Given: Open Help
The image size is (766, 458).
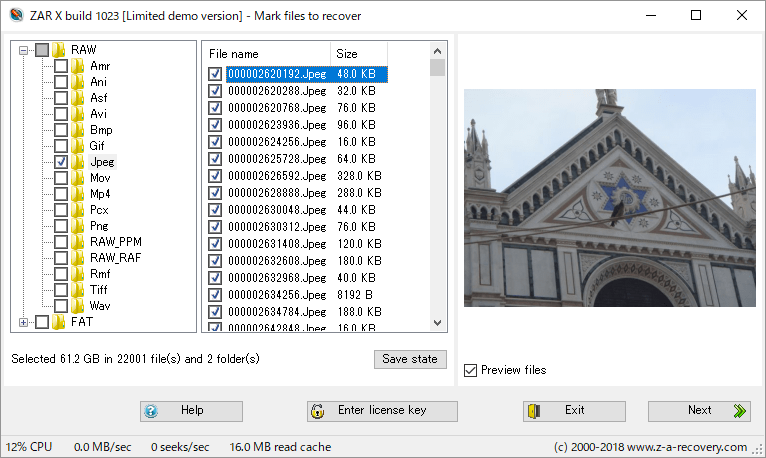Looking at the screenshot, I should pos(191,411).
